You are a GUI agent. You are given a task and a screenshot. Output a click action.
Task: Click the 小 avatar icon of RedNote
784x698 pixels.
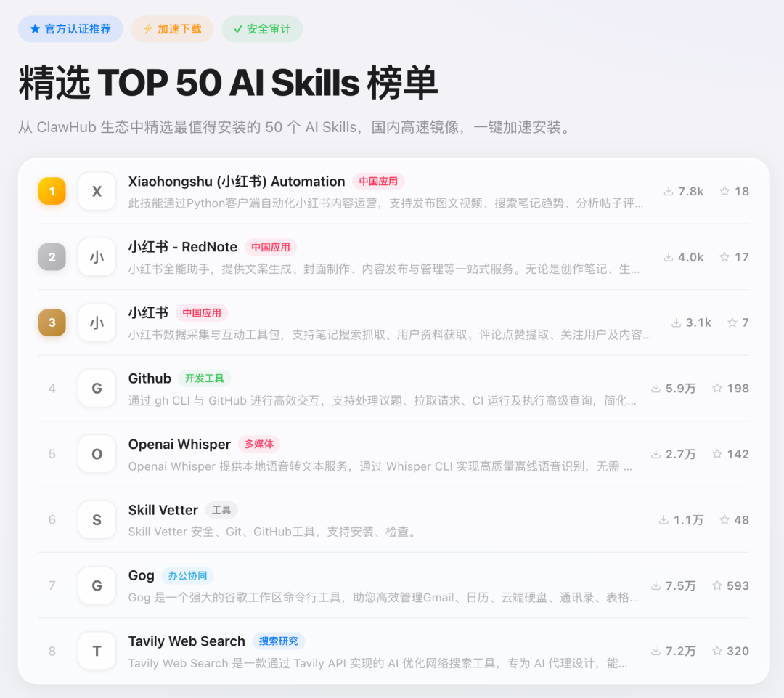click(x=97, y=256)
